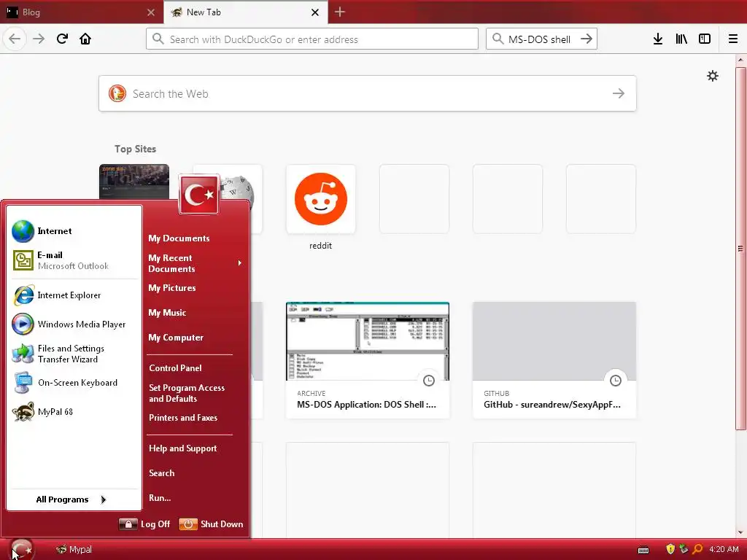Click the 4:20 AM clock
This screenshot has height=560, width=747.
[x=724, y=550]
